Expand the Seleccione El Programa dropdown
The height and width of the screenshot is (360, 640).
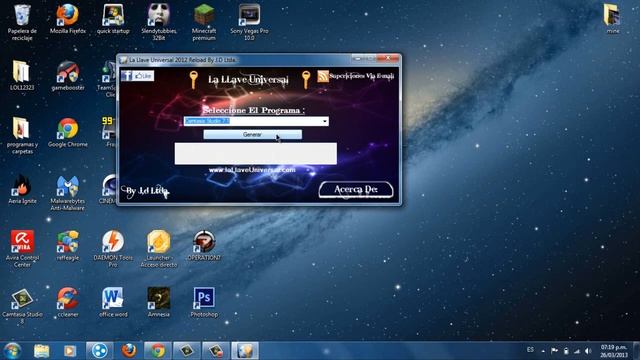[324, 121]
